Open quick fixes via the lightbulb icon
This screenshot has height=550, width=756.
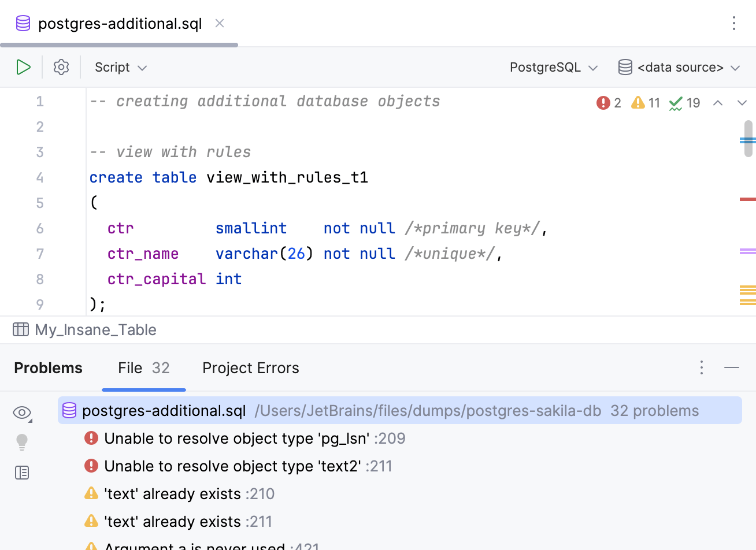22,442
